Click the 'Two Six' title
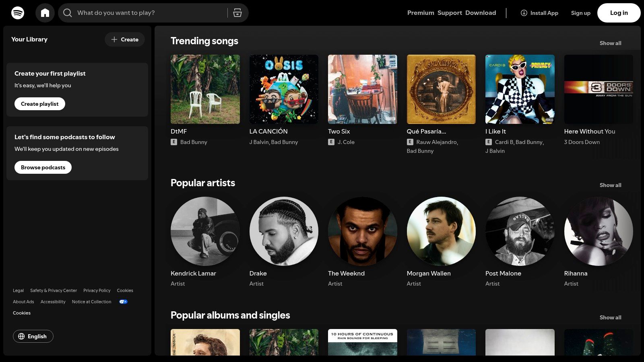This screenshot has width=644, height=362. point(339,131)
